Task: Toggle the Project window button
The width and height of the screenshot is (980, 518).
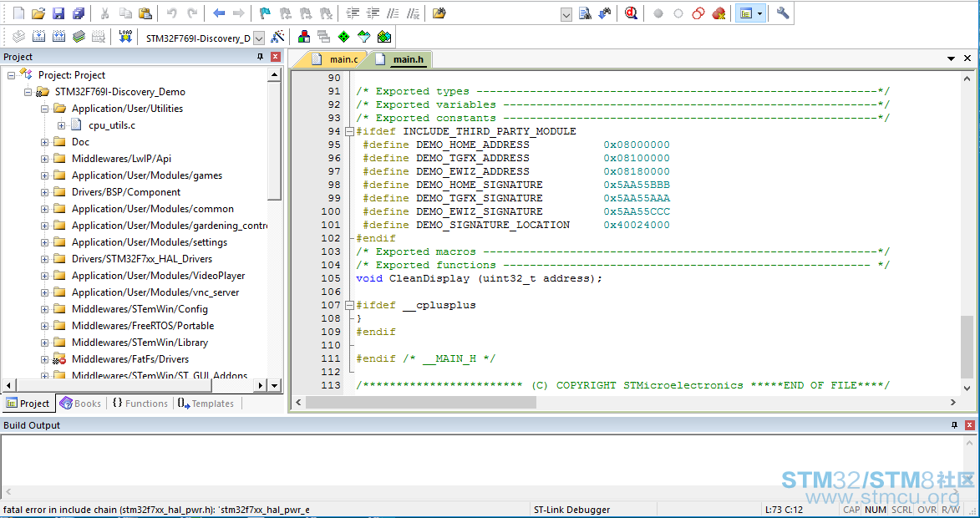Action: (745, 13)
